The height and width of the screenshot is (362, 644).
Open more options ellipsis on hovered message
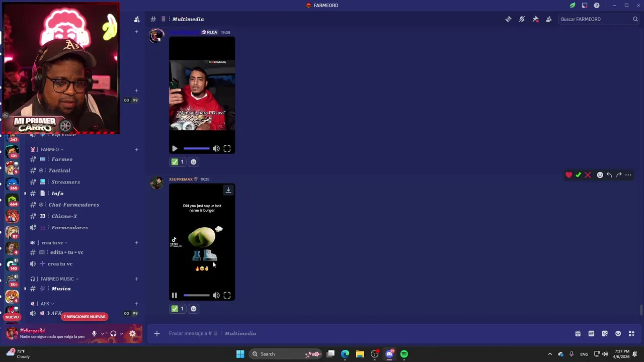628,175
